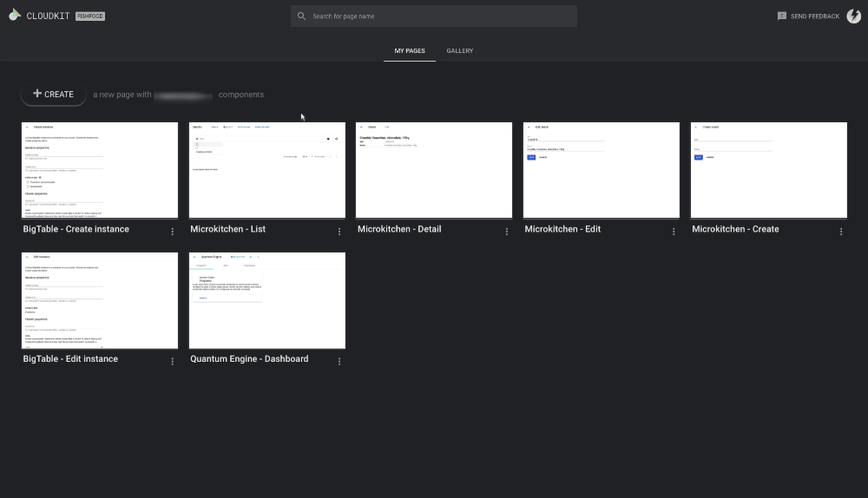Open more options for BigTable - Create instance
The width and height of the screenshot is (868, 498).
172,232
